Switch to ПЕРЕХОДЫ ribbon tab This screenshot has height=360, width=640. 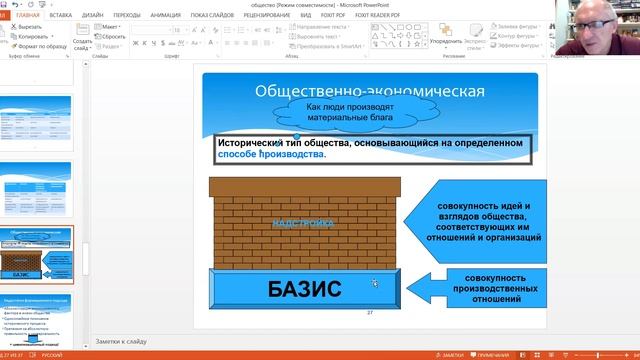(x=127, y=15)
